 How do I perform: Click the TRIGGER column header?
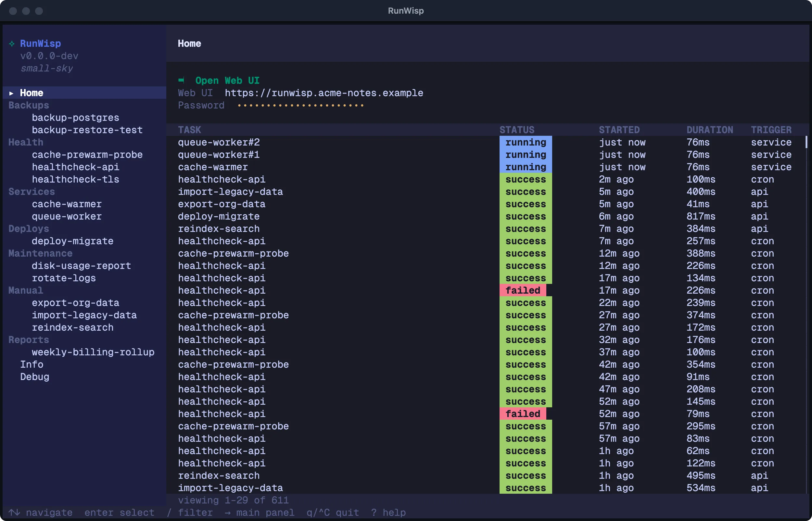(x=771, y=130)
